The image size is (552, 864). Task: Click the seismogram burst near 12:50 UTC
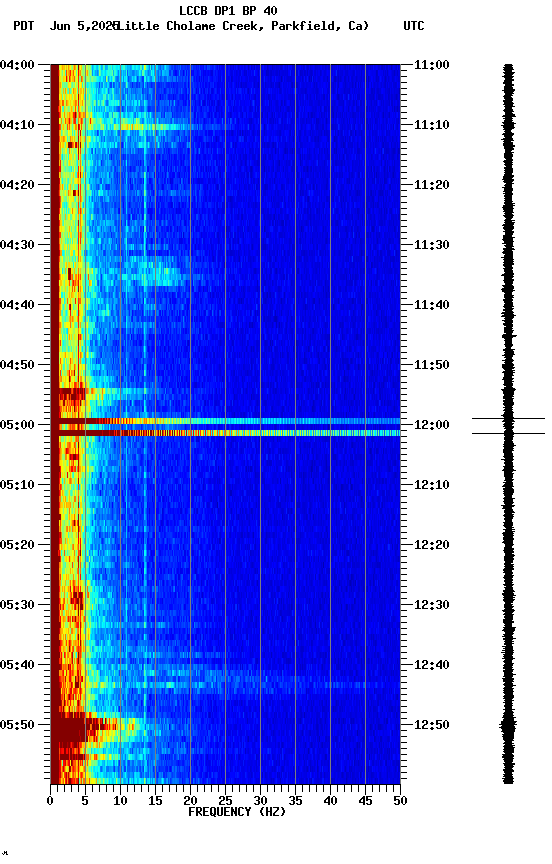pyautogui.click(x=508, y=726)
